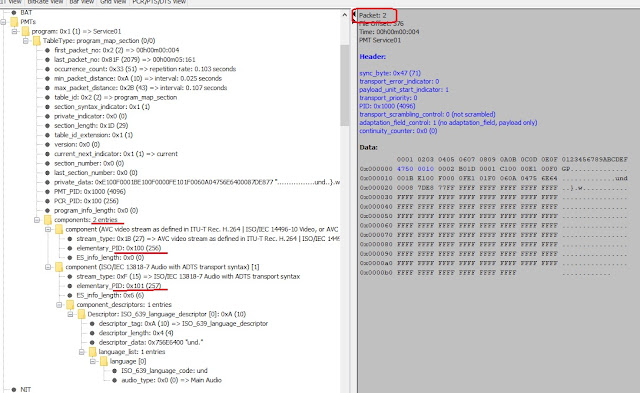This screenshot has height=393, width=640.
Task: Click the bullet next to PCR_PID row
Action: click(47, 201)
